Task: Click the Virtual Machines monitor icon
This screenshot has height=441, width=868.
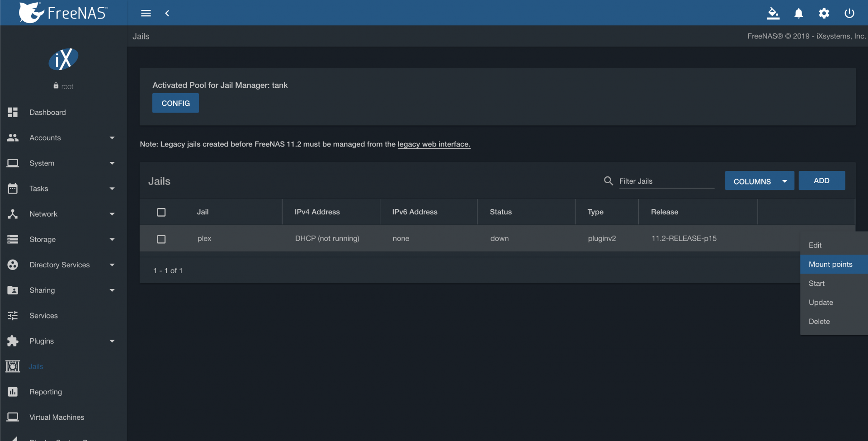Action: 13,417
